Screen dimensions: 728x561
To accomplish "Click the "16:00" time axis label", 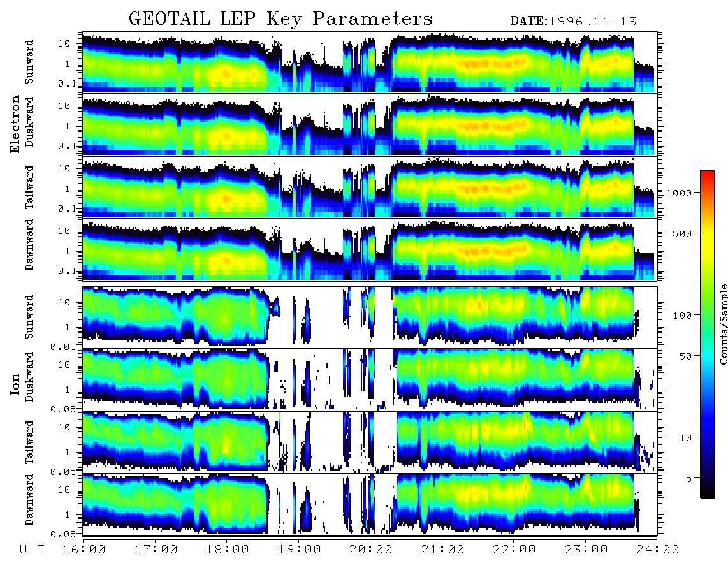I will pos(84,550).
